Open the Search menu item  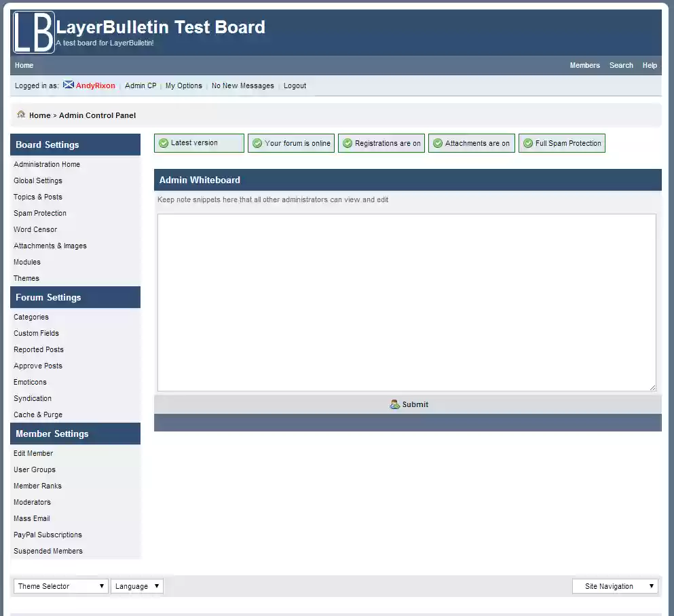click(x=621, y=65)
